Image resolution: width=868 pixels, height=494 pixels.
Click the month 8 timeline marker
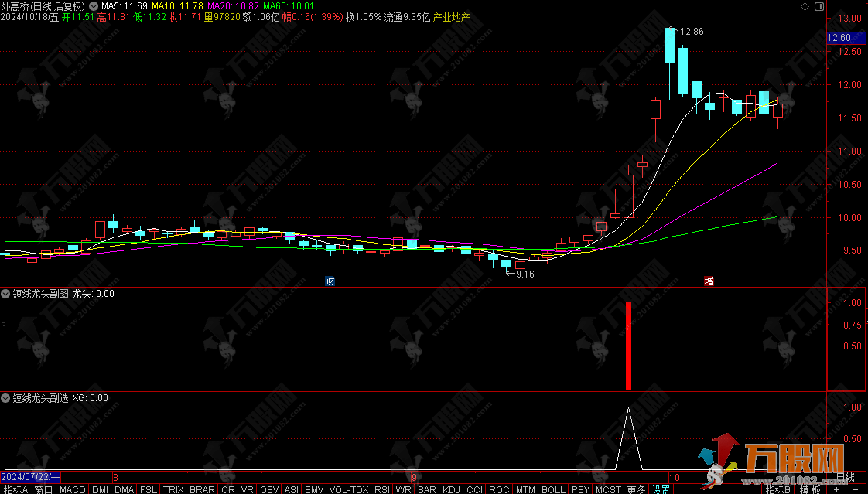click(116, 478)
